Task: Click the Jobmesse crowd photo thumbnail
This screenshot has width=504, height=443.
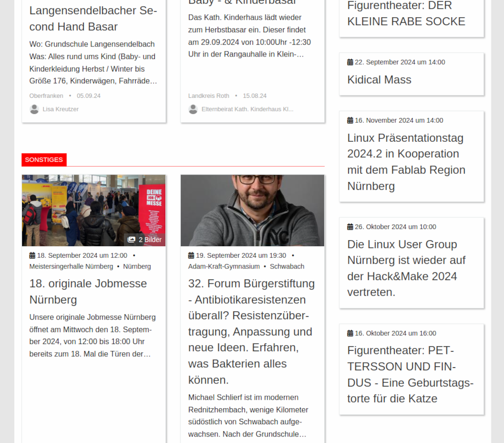Action: coord(94,210)
